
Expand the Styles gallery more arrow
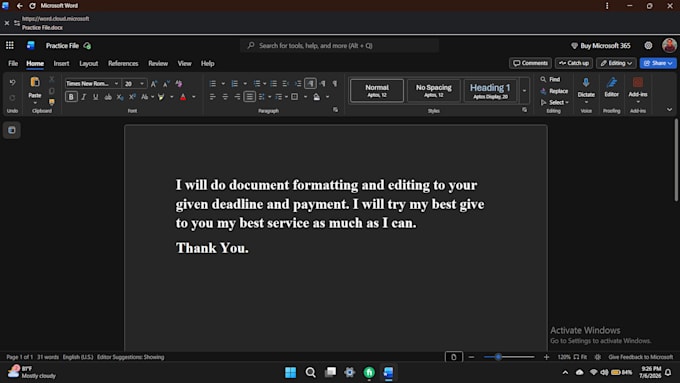[x=524, y=91]
